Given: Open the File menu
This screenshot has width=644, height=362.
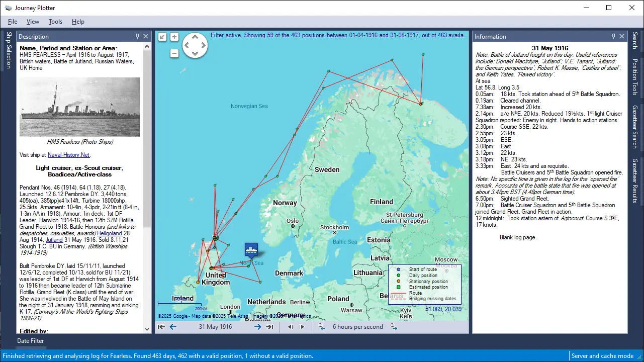Looking at the screenshot, I should pos(13,22).
